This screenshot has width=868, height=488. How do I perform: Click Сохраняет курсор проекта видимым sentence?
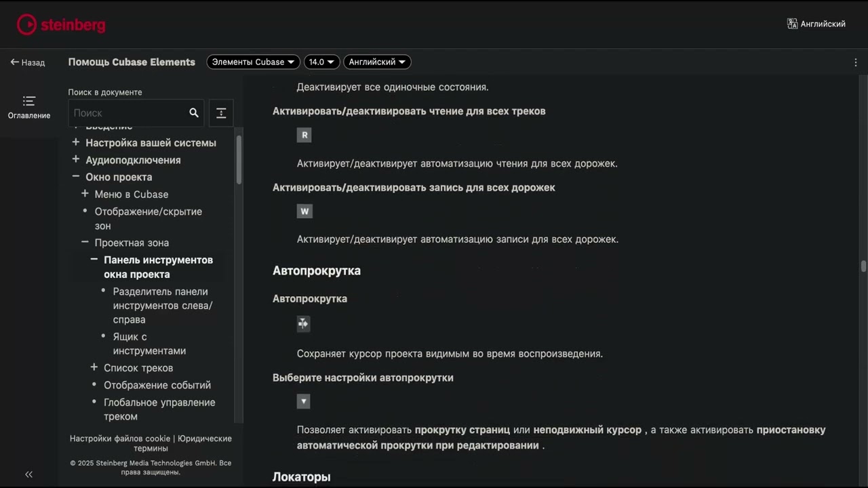point(450,353)
